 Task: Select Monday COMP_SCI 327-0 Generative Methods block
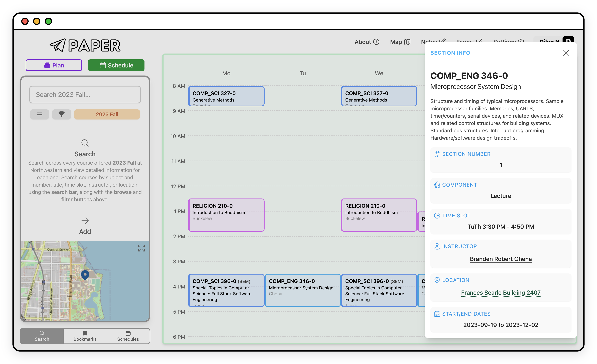point(226,96)
